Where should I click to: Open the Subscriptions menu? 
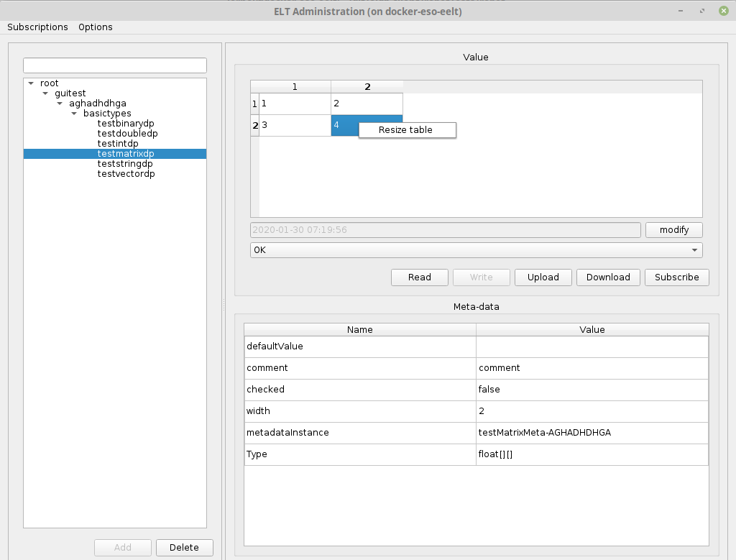point(37,27)
